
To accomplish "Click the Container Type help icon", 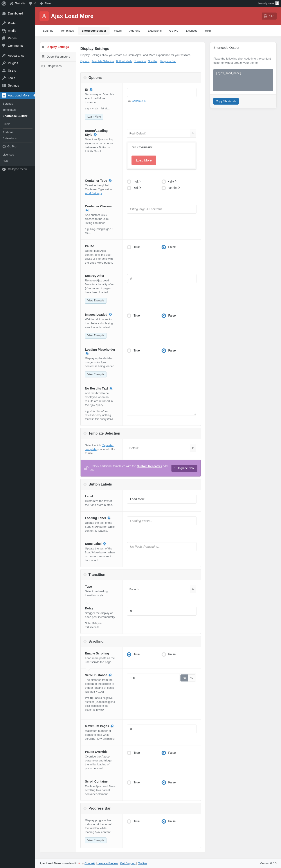I will click(x=110, y=181).
